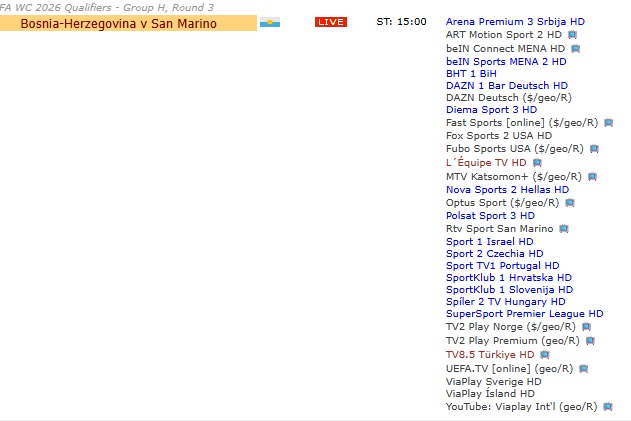
Task: Open SuperSport Premier League HD link
Action: pos(524,314)
